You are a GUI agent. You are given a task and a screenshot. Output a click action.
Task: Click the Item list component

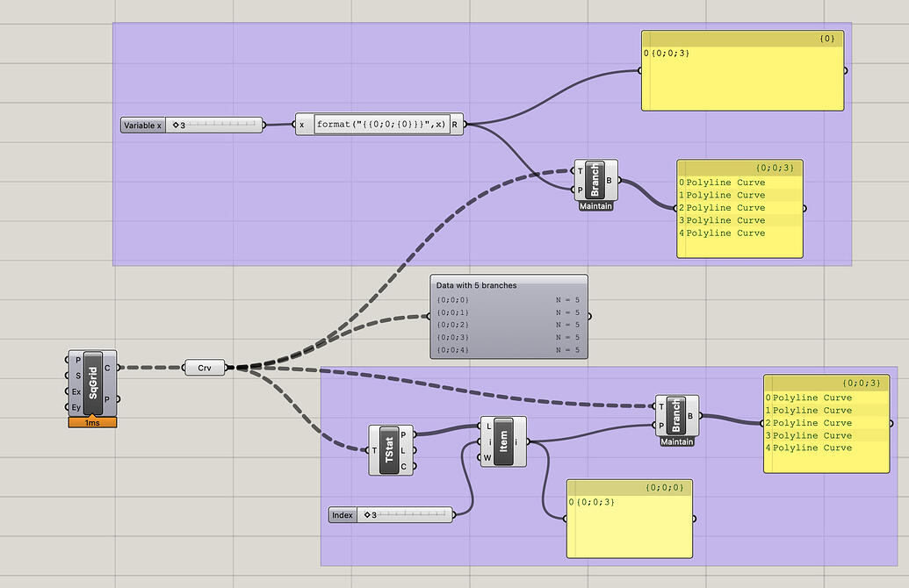click(x=502, y=441)
